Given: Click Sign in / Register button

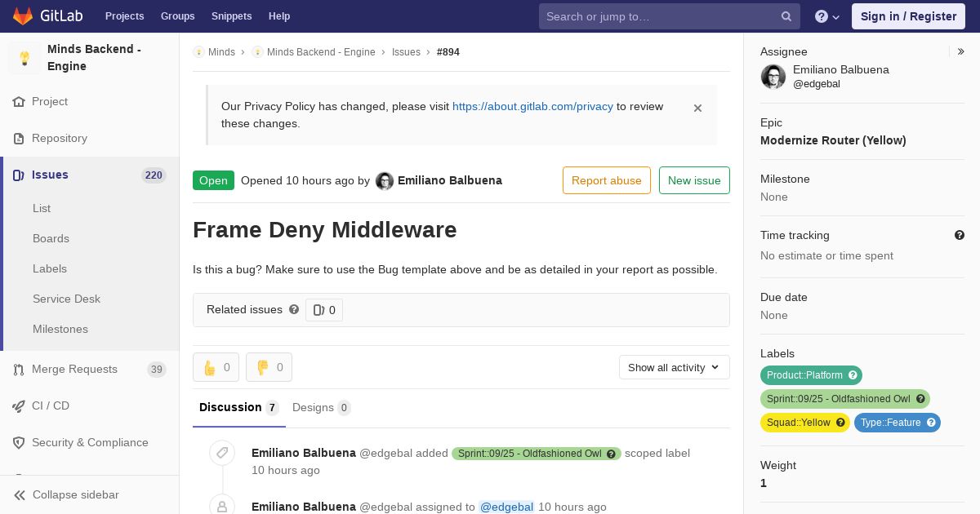Looking at the screenshot, I should tap(908, 16).
